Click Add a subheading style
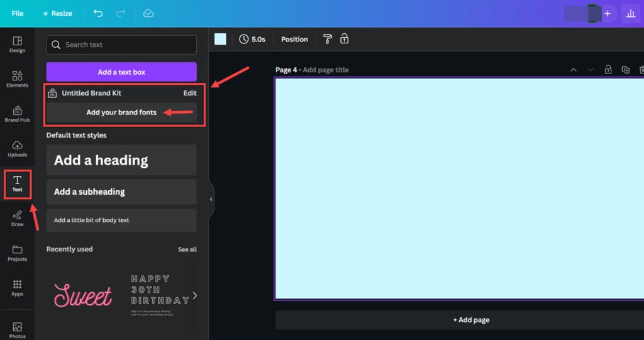Screen dimensions: 644x340 click(121, 192)
